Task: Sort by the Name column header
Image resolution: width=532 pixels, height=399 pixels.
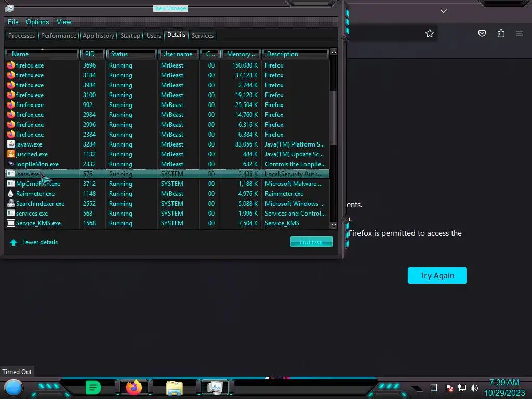Action: pos(42,54)
